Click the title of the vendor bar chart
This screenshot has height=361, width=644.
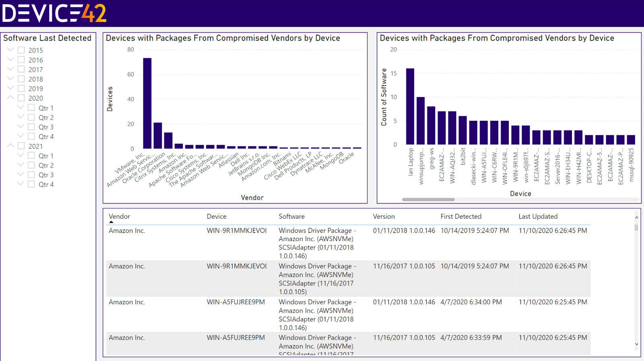click(223, 38)
